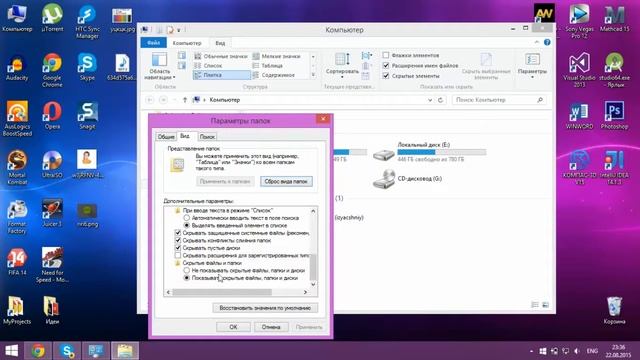Select the Snagit desktop icon
This screenshot has height=360, width=640.
[87, 116]
